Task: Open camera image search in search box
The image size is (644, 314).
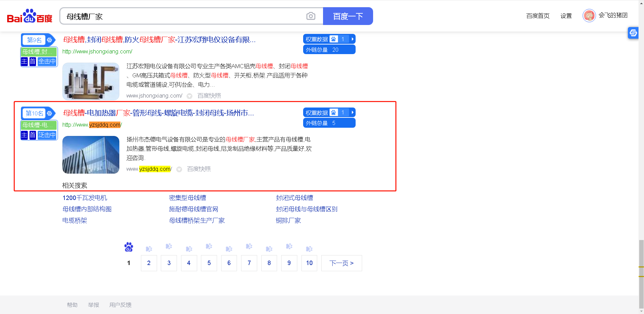Action: coord(311,16)
